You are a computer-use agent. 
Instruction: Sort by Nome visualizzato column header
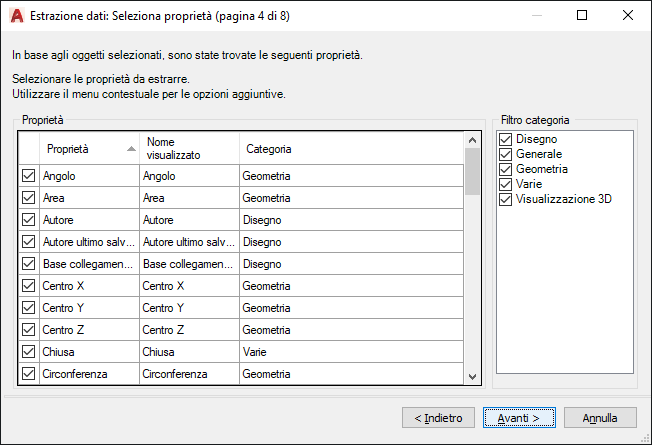[x=188, y=149]
